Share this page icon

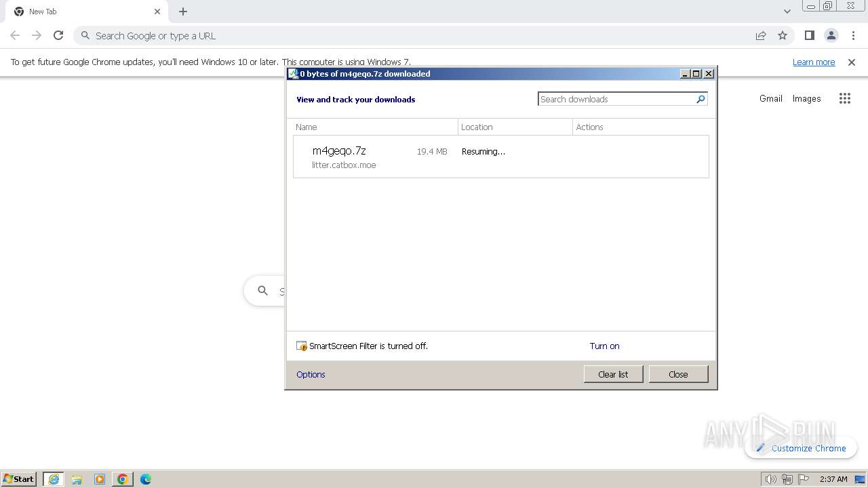pyautogui.click(x=761, y=36)
